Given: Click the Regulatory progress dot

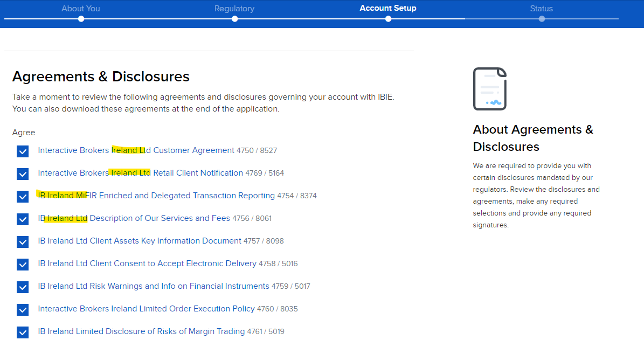Looking at the screenshot, I should coord(234,19).
